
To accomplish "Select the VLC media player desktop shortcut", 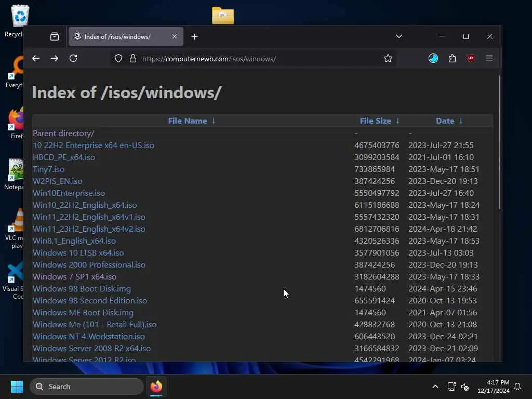I will [15, 229].
